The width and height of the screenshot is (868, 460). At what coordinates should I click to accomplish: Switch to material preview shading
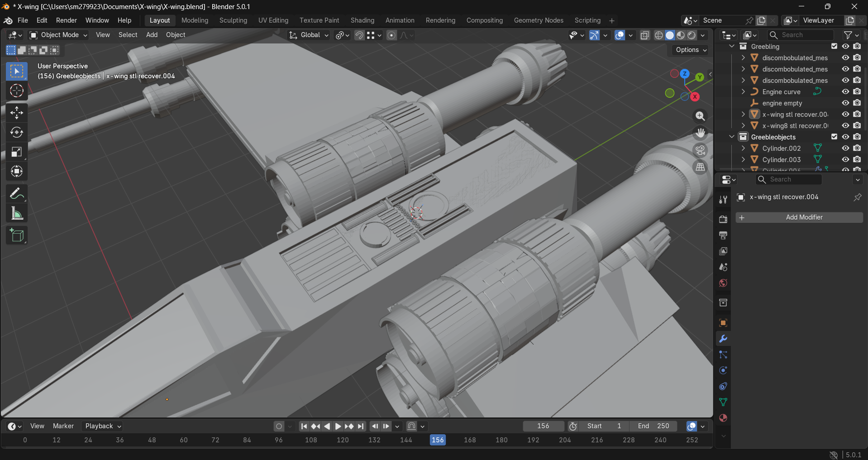point(681,35)
